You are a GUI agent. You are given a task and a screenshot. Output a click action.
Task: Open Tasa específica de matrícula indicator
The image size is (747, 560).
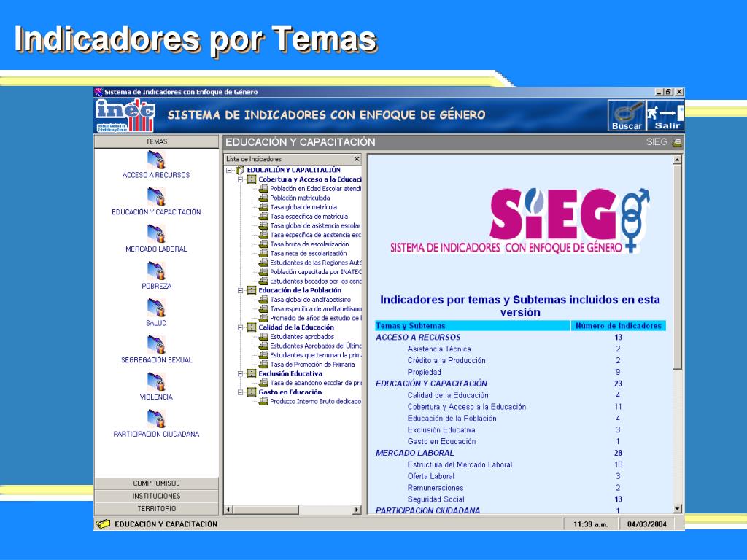309,217
